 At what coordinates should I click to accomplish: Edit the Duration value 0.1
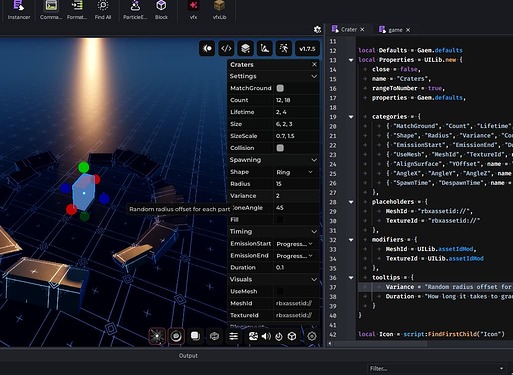[296, 267]
